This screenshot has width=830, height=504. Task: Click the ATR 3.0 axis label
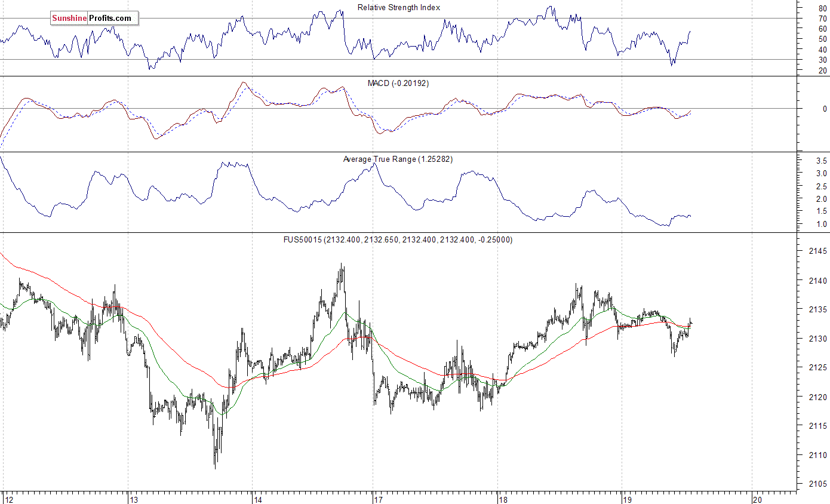pyautogui.click(x=821, y=174)
